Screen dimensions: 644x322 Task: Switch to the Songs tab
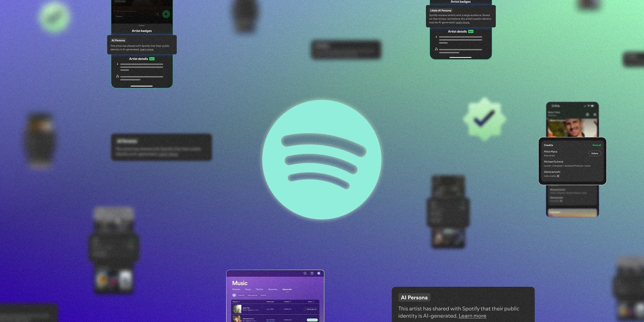(x=248, y=289)
